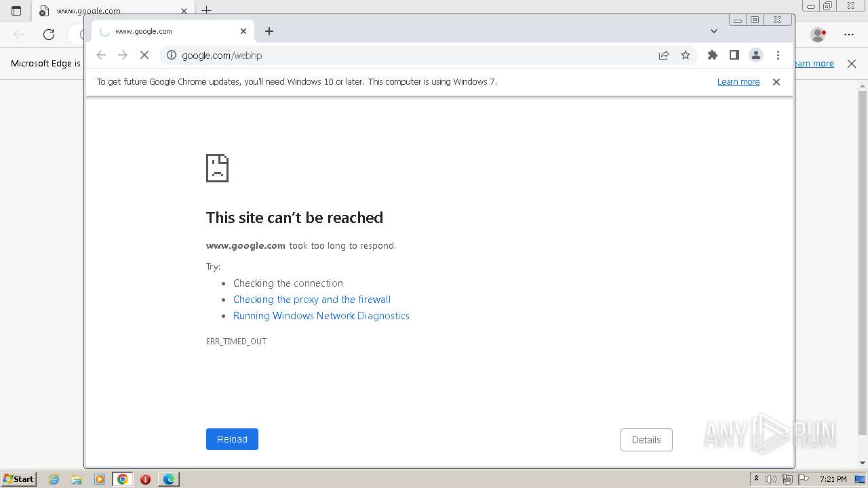Select www.google.com tab in Edge window
868x488 pixels.
112,11
